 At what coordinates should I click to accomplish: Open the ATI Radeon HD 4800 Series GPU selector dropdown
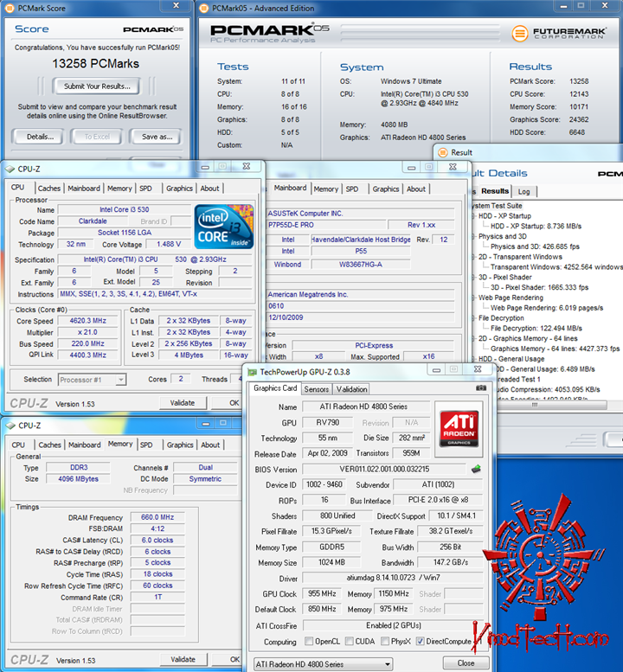point(323,664)
